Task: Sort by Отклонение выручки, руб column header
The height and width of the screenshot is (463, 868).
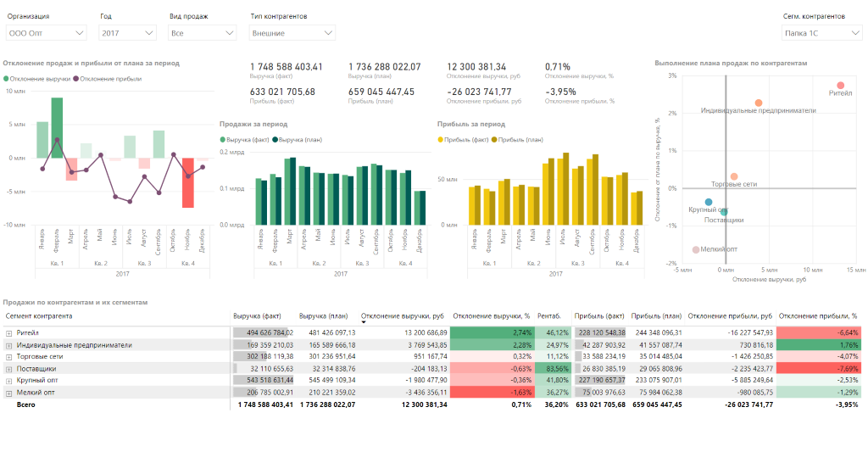Action: [x=403, y=316]
